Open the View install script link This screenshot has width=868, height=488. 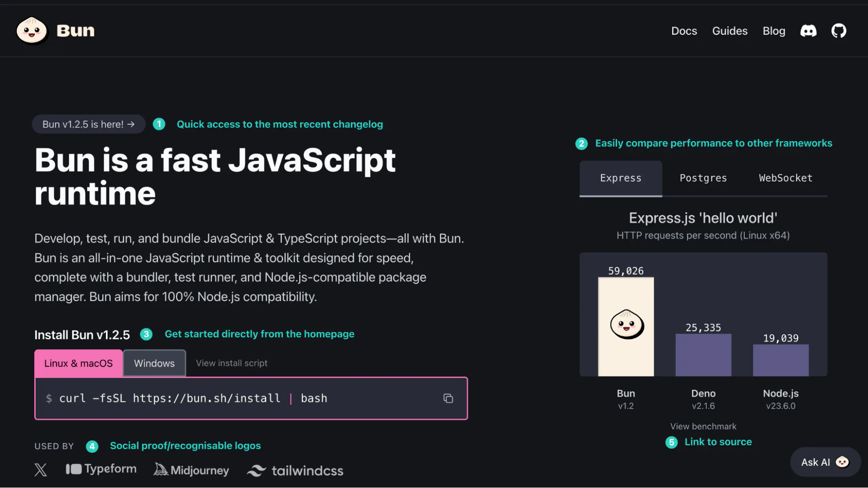coord(231,363)
